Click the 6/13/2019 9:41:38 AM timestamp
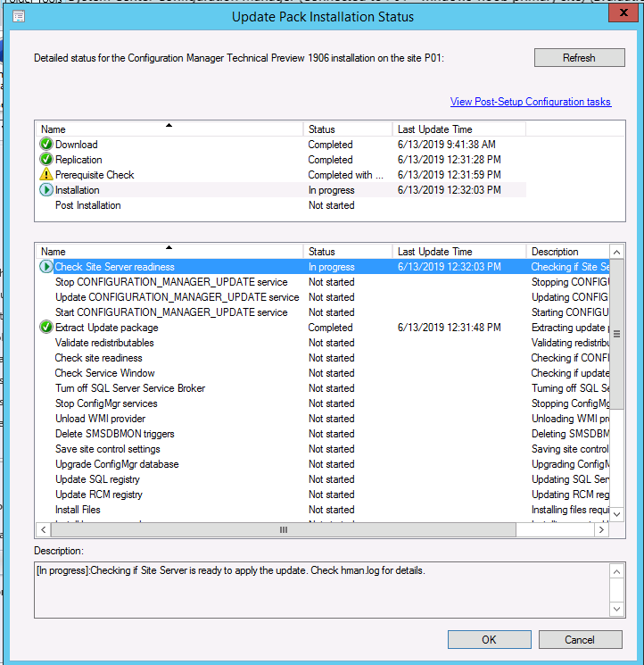644x665 pixels. (x=447, y=145)
